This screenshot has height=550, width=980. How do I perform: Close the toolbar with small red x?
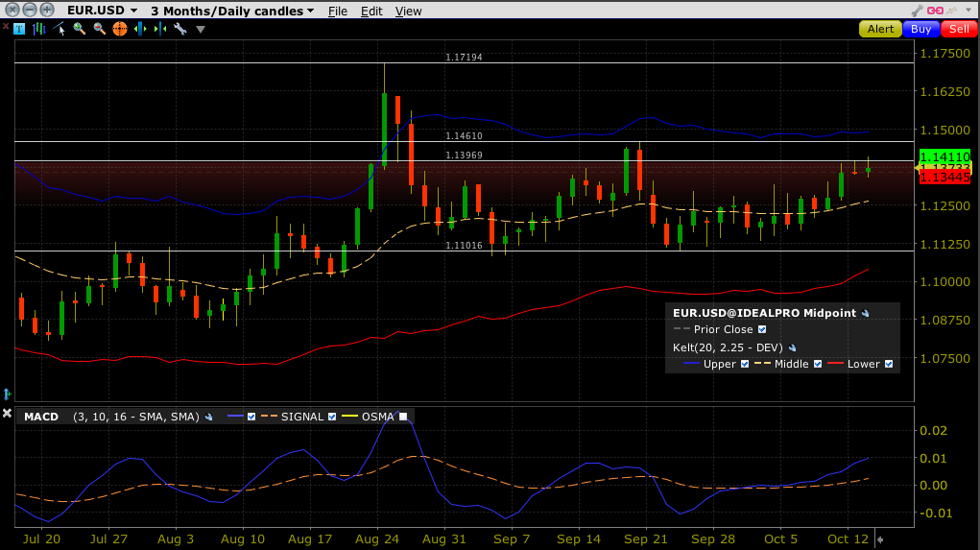pos(6,27)
